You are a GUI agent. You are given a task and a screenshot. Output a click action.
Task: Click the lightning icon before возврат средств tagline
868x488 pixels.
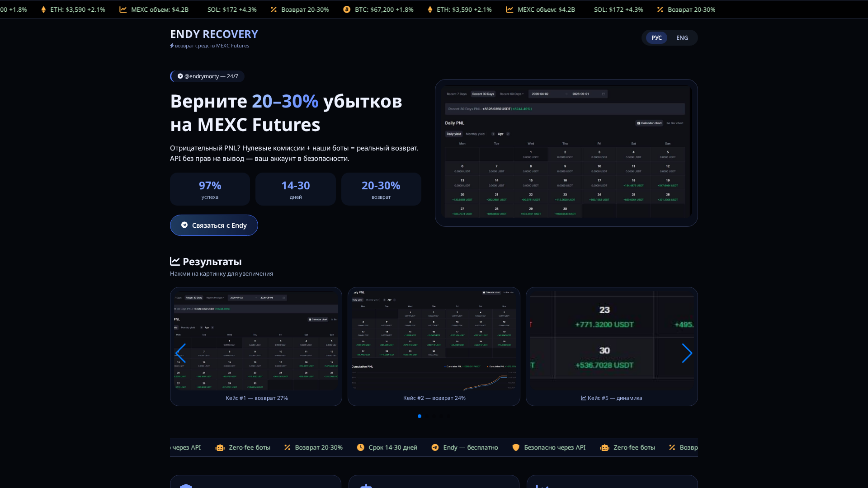click(x=172, y=46)
